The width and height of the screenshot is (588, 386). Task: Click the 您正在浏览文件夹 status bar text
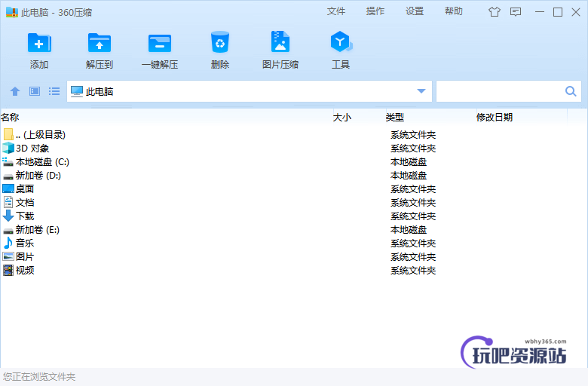39,377
